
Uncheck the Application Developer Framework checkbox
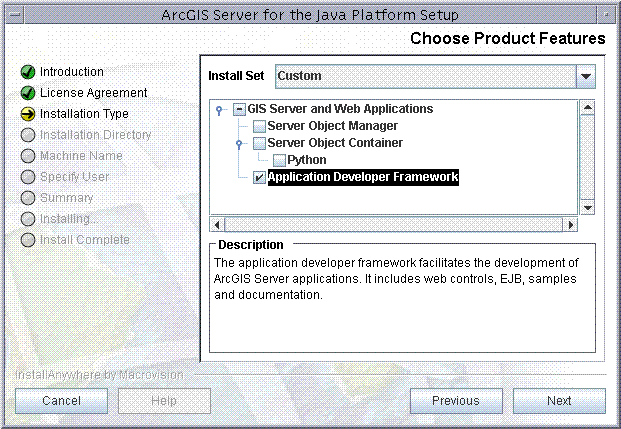point(259,177)
